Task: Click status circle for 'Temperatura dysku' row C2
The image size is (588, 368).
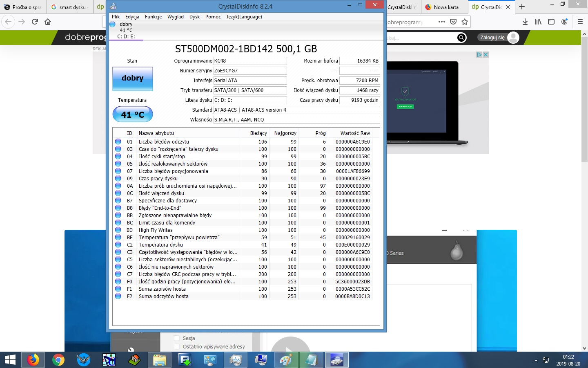Action: point(118,245)
